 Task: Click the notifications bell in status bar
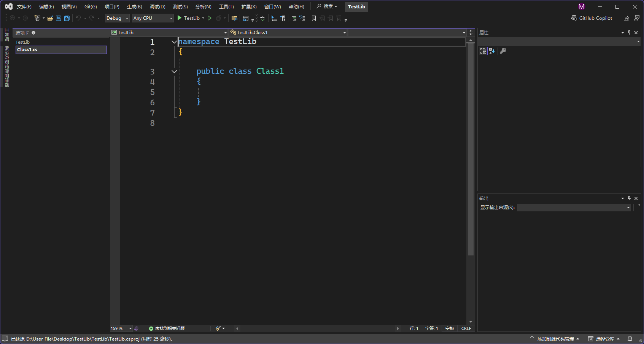pyautogui.click(x=630, y=339)
